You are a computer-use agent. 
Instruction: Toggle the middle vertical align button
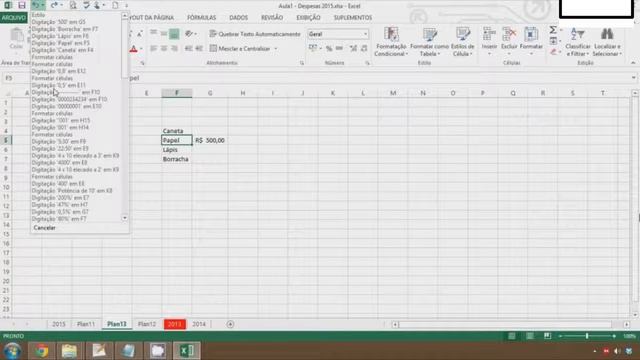click(x=164, y=34)
